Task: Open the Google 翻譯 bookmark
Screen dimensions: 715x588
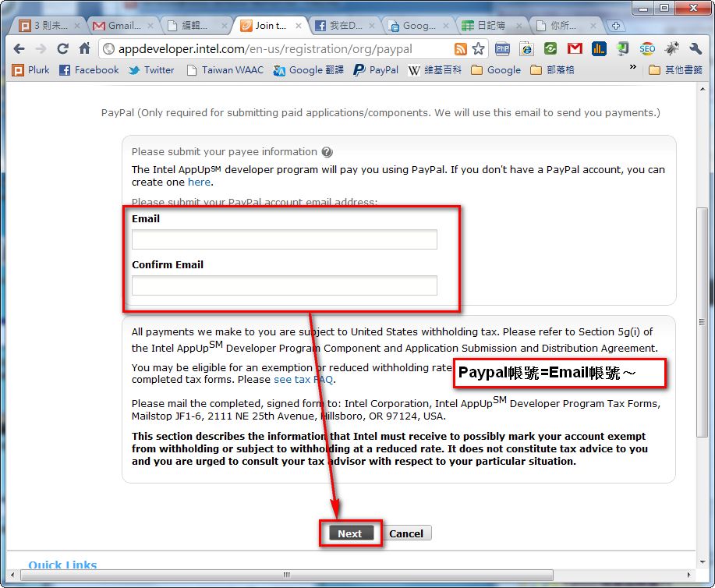Action: click(x=308, y=70)
